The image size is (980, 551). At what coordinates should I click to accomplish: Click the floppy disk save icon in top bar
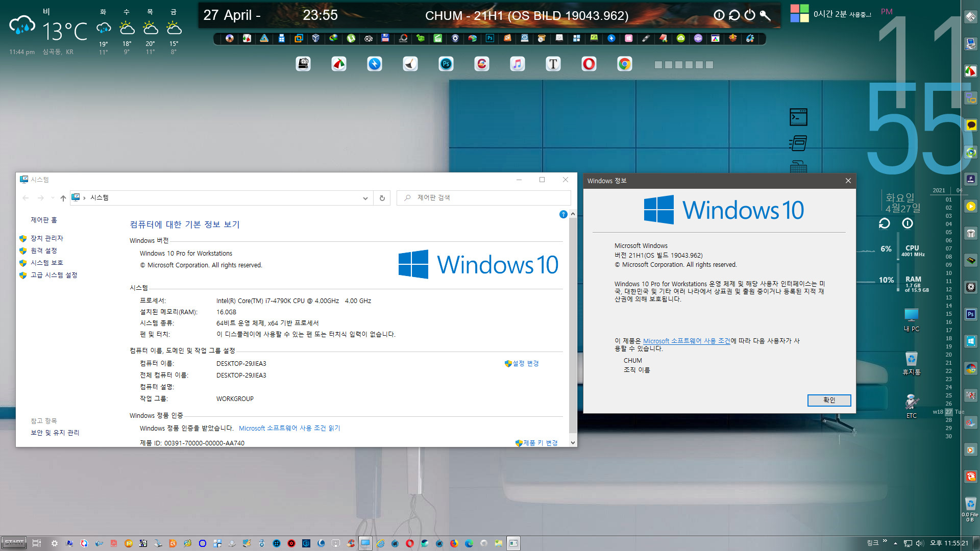385,38
